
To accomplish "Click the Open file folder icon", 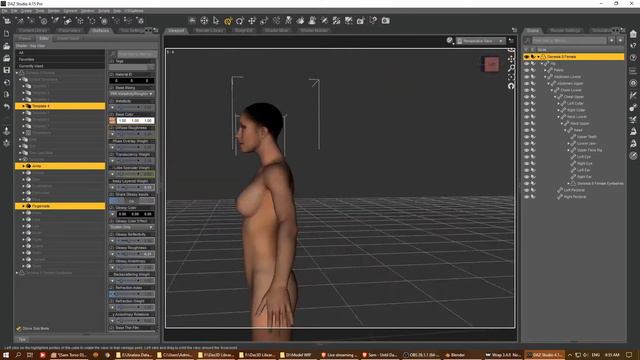I will click(x=7, y=47).
